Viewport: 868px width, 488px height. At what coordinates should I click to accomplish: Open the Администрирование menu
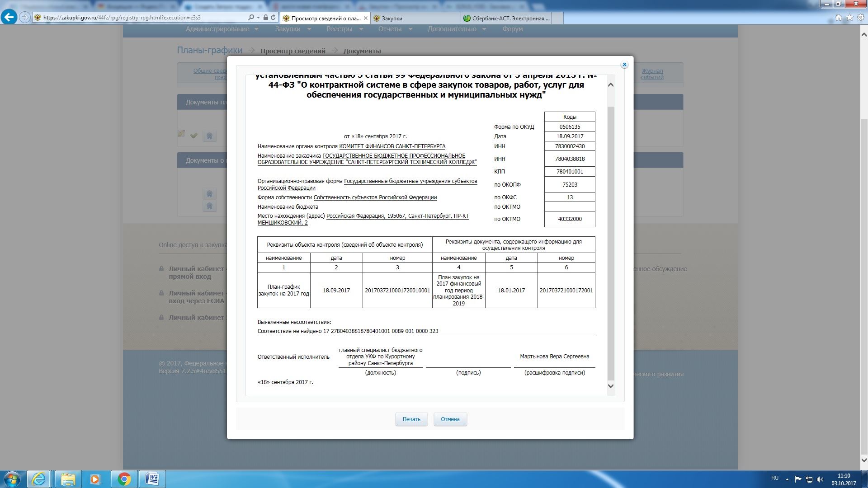pos(222,29)
